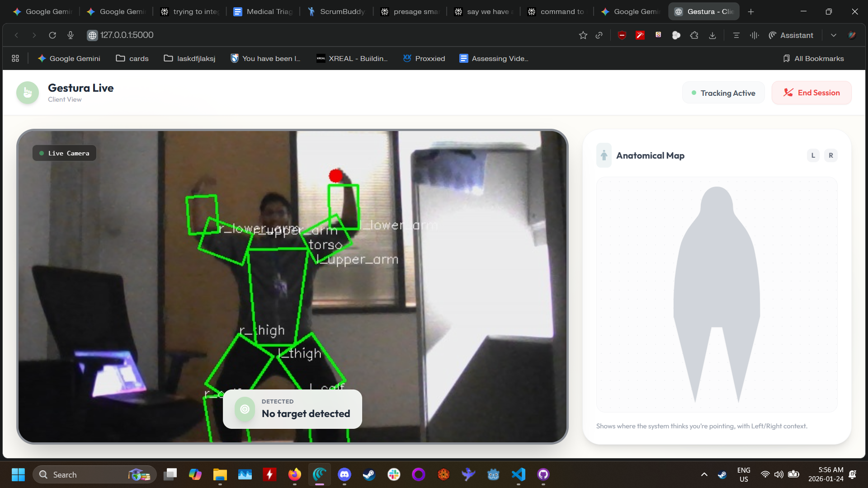Click the Tracking Active status pill

click(723, 93)
